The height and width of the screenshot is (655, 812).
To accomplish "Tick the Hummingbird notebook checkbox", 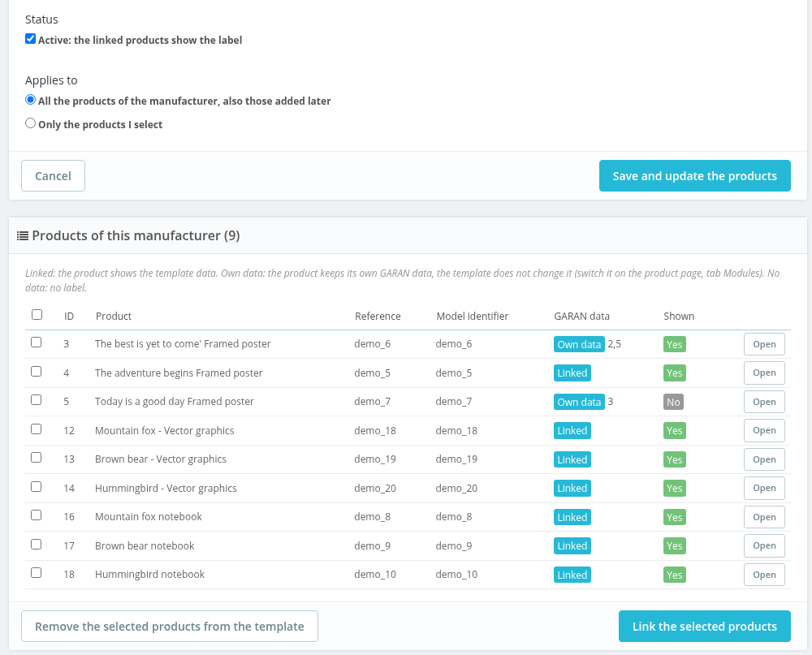I will pyautogui.click(x=37, y=572).
